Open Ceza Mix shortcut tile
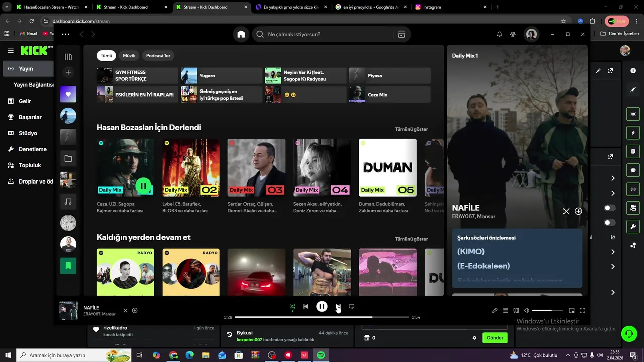The height and width of the screenshot is (362, 644). coord(390,95)
